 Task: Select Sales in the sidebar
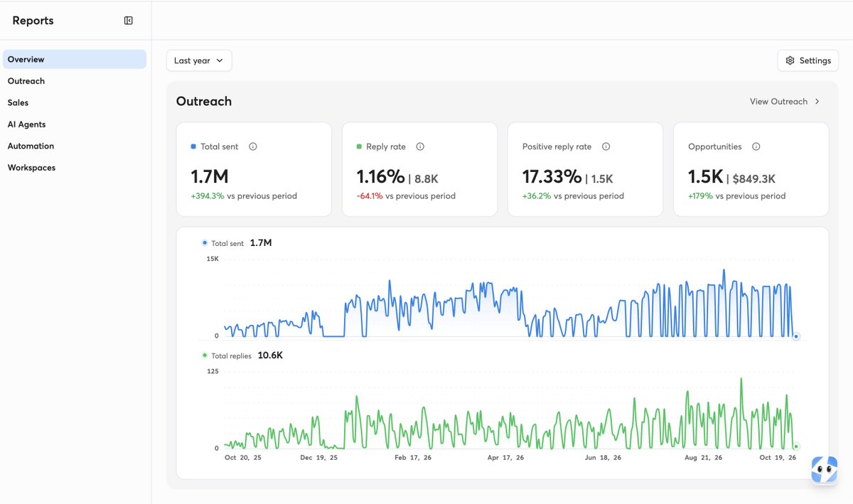tap(75, 103)
